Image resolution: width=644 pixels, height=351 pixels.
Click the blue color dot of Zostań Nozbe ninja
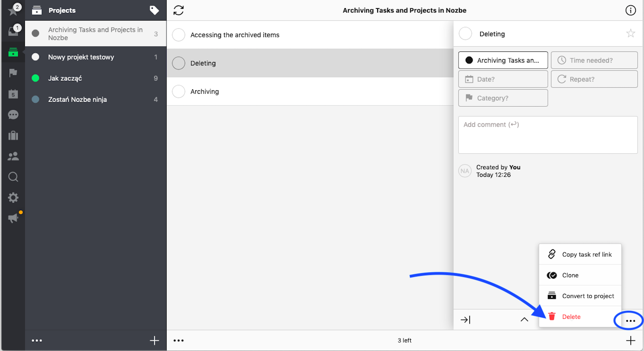35,99
